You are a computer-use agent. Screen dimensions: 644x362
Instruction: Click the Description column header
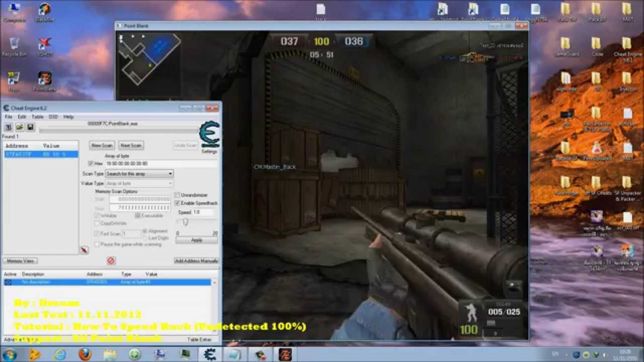33,275
